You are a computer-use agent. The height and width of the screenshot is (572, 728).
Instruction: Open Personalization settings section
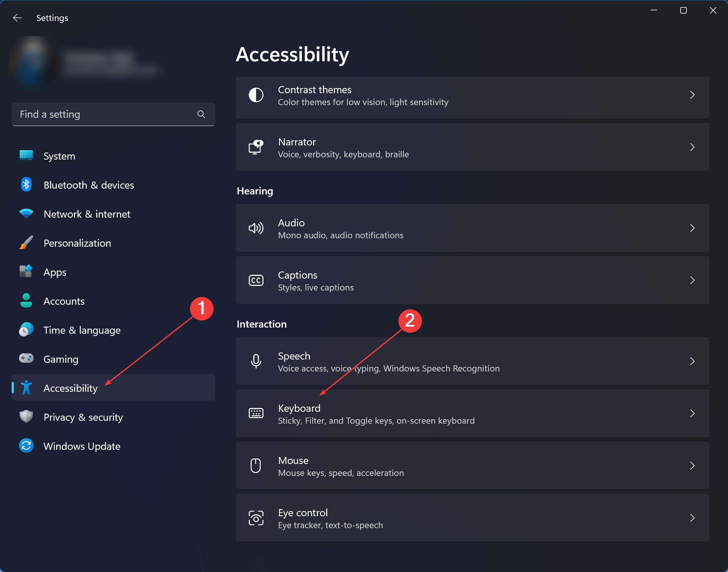pyautogui.click(x=77, y=243)
